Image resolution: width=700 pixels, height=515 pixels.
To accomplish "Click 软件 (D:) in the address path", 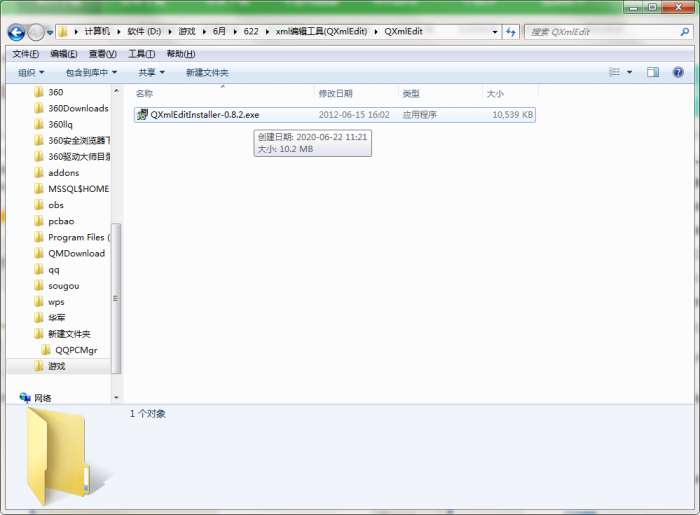I will tap(144, 31).
